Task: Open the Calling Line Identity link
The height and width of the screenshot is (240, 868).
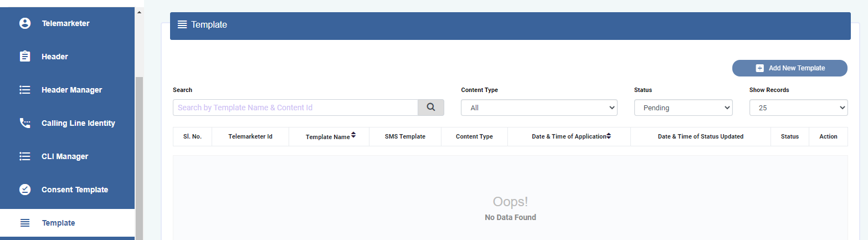Action: point(78,123)
